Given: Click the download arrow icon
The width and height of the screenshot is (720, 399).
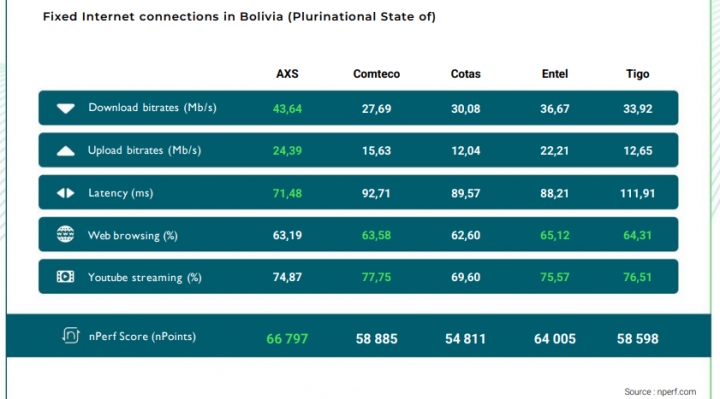Looking at the screenshot, I should 66,108.
